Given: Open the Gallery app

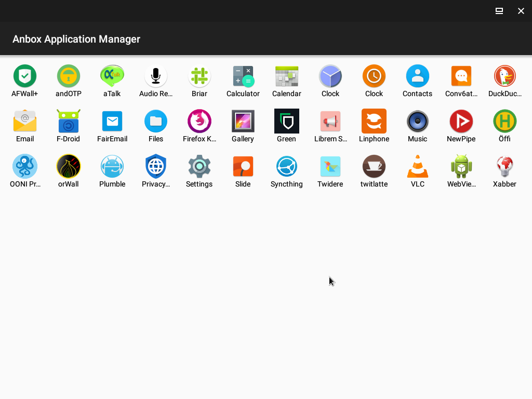Looking at the screenshot, I should pos(243,122).
